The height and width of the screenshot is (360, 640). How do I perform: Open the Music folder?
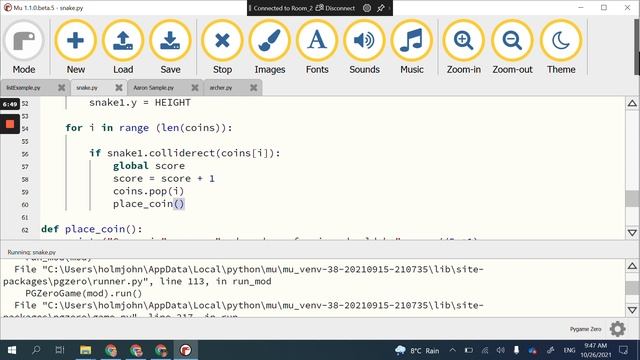(x=411, y=47)
